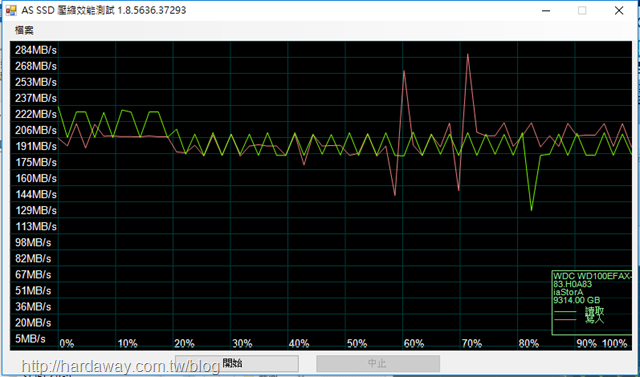Maximize the AS SSD window
The width and height of the screenshot is (640, 377).
coord(582,11)
